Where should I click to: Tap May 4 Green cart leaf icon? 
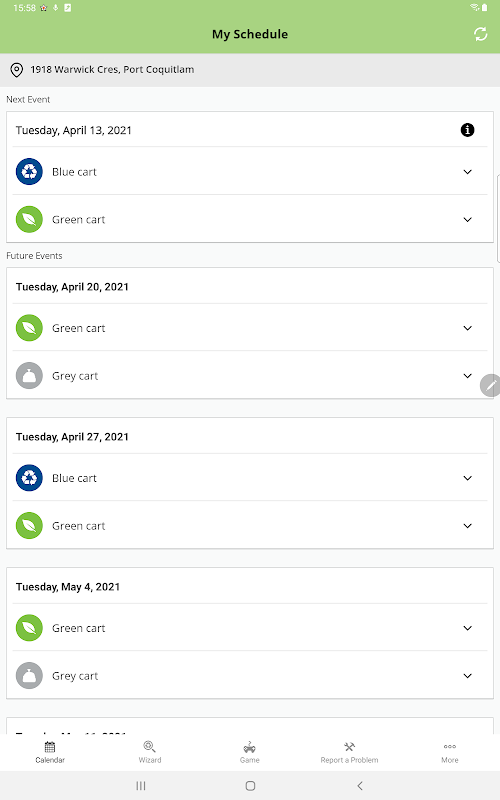click(29, 628)
